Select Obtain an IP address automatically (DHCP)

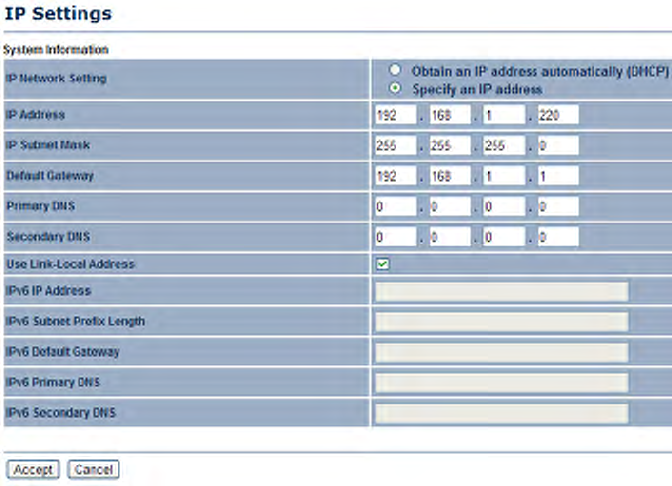396,71
